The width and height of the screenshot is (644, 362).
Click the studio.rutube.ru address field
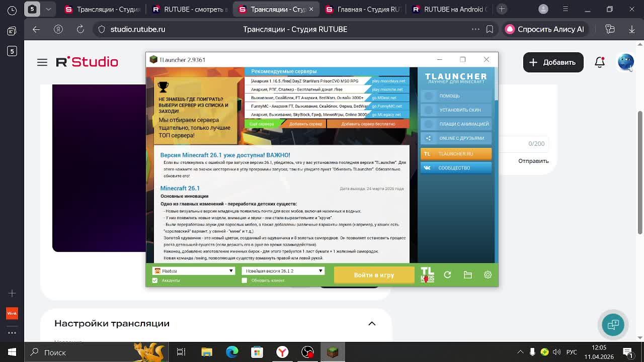tap(138, 29)
